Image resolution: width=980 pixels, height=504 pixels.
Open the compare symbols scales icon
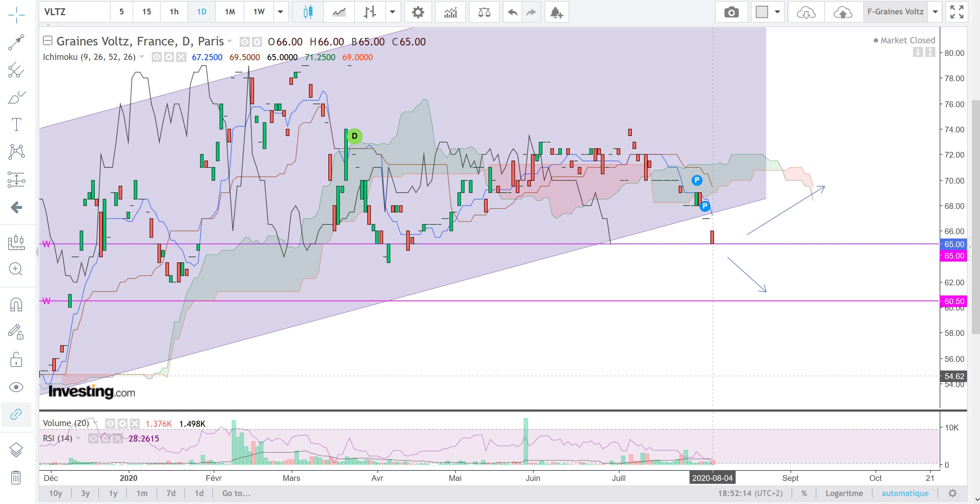tap(484, 12)
